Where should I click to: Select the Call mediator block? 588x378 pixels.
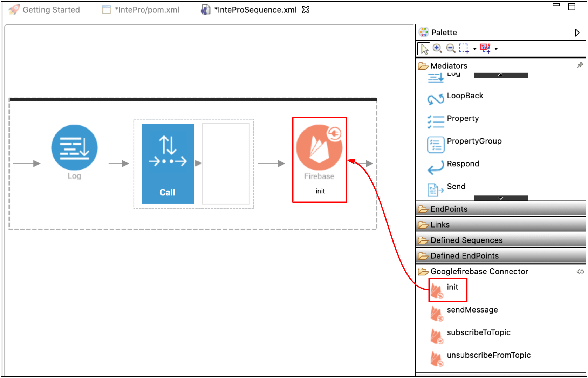pos(168,163)
